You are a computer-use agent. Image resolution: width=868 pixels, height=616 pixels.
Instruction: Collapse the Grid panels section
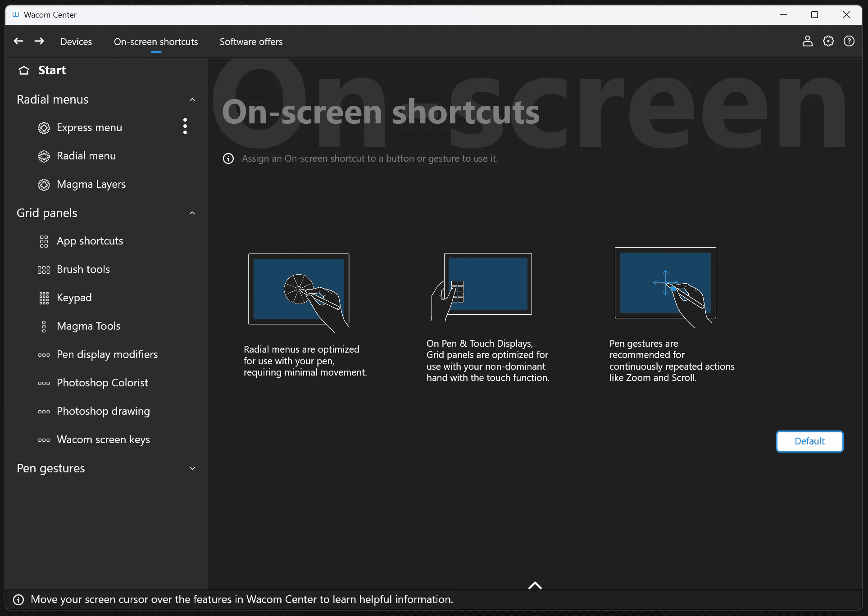pos(192,213)
